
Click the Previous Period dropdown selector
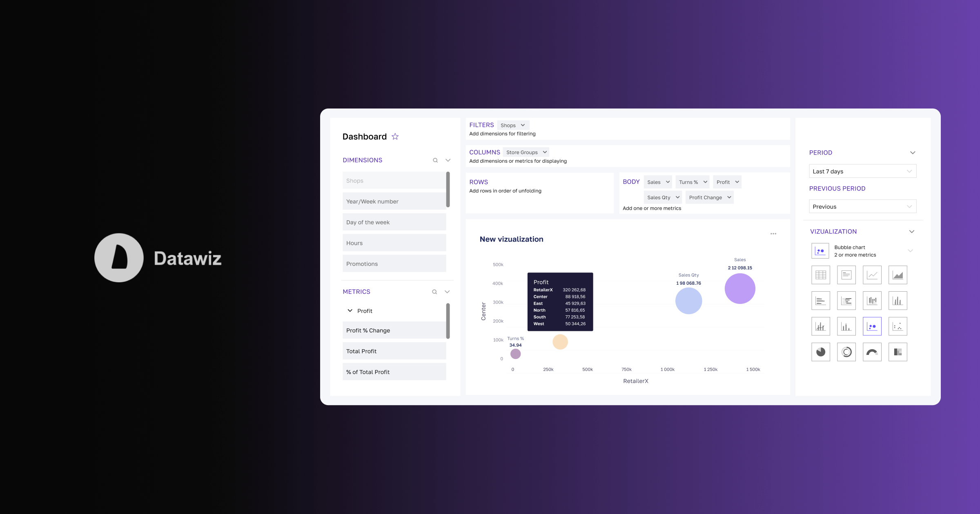point(862,206)
